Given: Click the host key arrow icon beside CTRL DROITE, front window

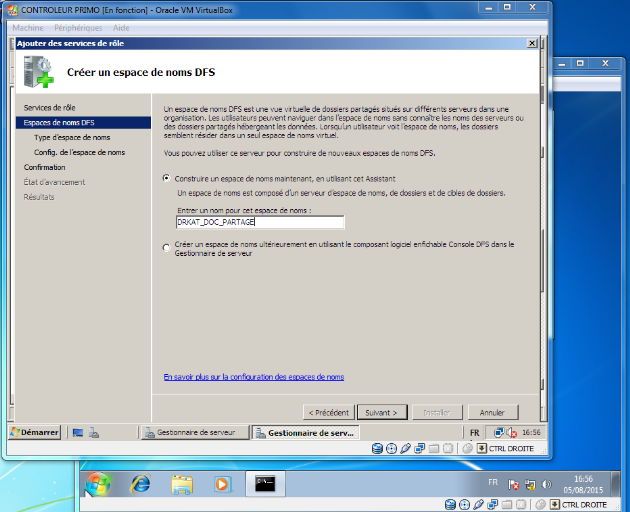Looking at the screenshot, I should pos(482,449).
